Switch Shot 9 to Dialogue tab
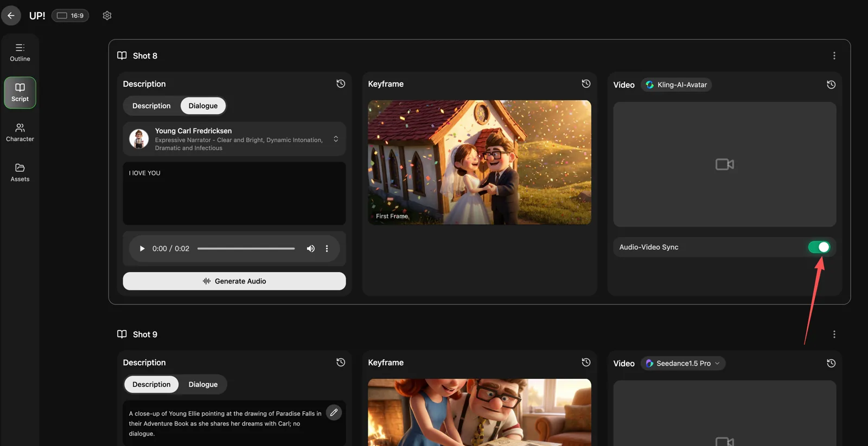 (203, 384)
